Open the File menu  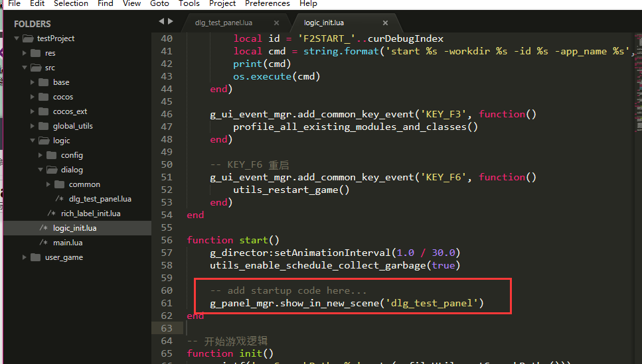(x=14, y=3)
